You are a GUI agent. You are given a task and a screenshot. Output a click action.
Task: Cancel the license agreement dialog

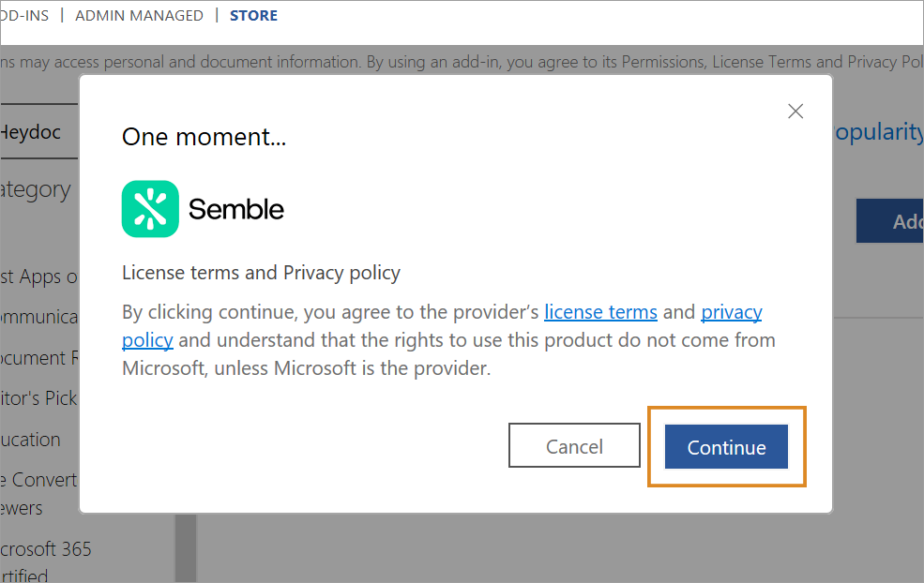click(x=574, y=446)
